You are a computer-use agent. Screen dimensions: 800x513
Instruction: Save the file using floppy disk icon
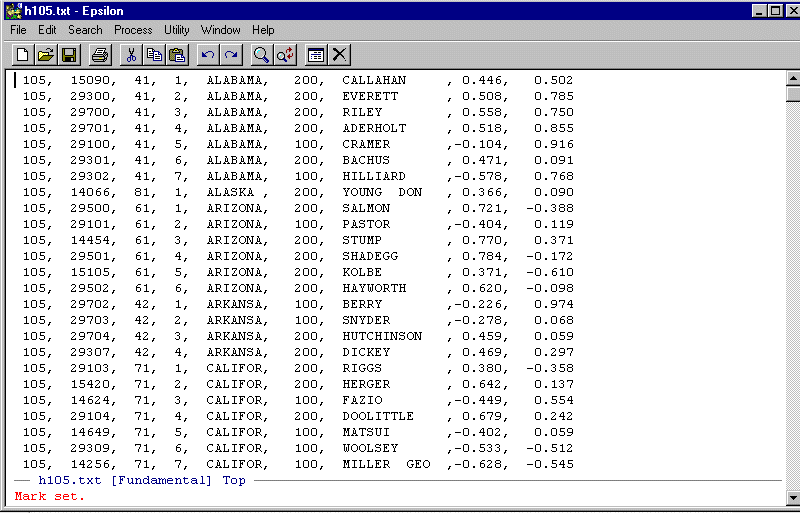point(69,55)
